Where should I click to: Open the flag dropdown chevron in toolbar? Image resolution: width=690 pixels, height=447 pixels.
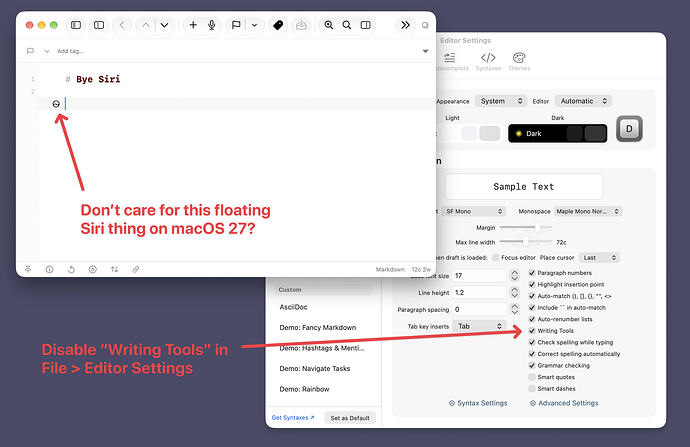coord(254,26)
